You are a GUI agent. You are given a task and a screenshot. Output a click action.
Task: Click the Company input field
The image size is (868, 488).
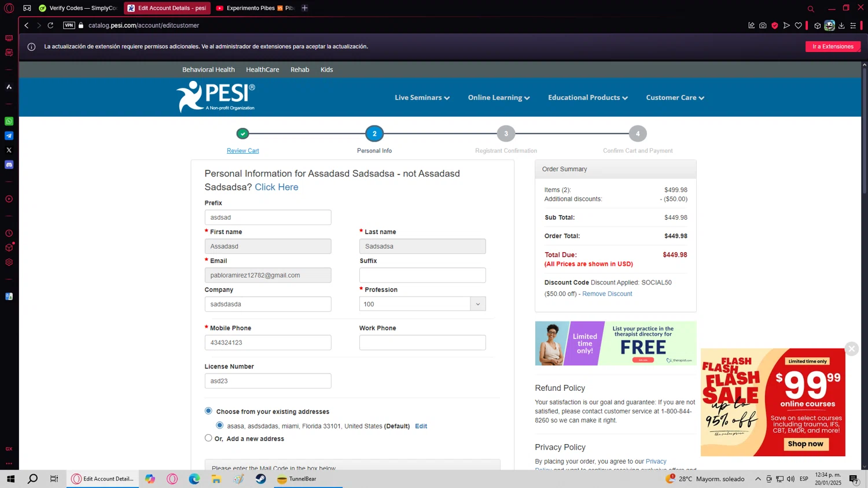[x=268, y=304]
